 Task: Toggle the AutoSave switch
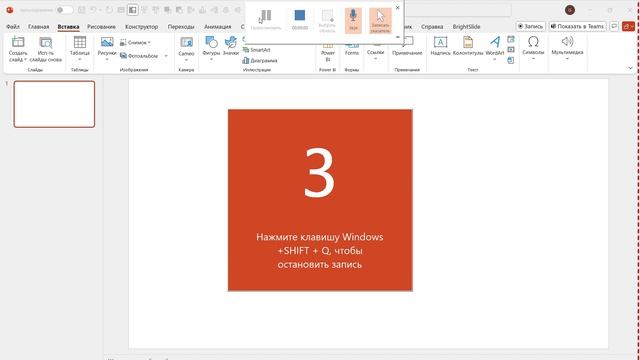65,10
